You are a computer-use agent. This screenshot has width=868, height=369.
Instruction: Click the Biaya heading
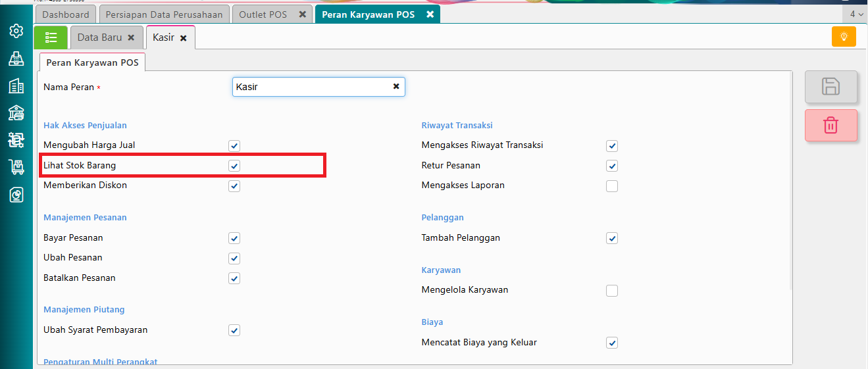coord(432,322)
